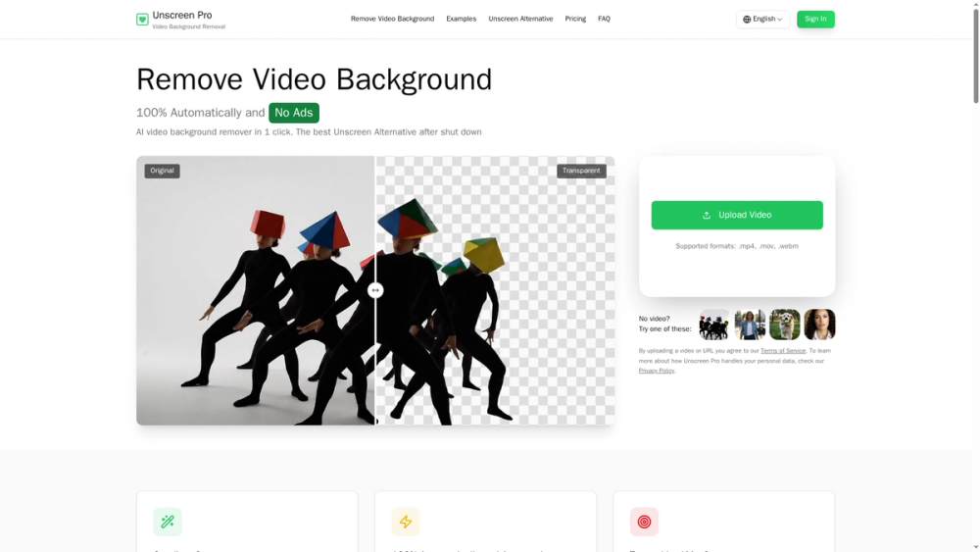The image size is (980, 552).
Task: Expand the English language dropdown
Action: (762, 20)
